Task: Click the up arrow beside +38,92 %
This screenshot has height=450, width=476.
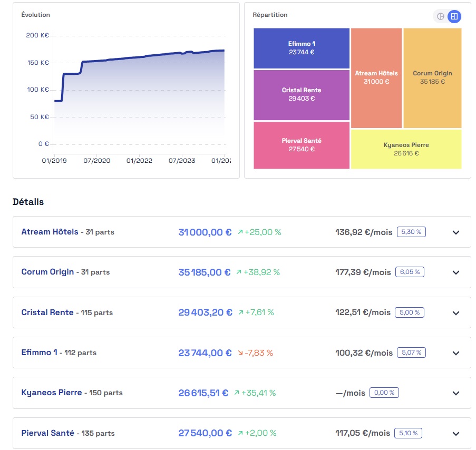Action: pyautogui.click(x=239, y=272)
